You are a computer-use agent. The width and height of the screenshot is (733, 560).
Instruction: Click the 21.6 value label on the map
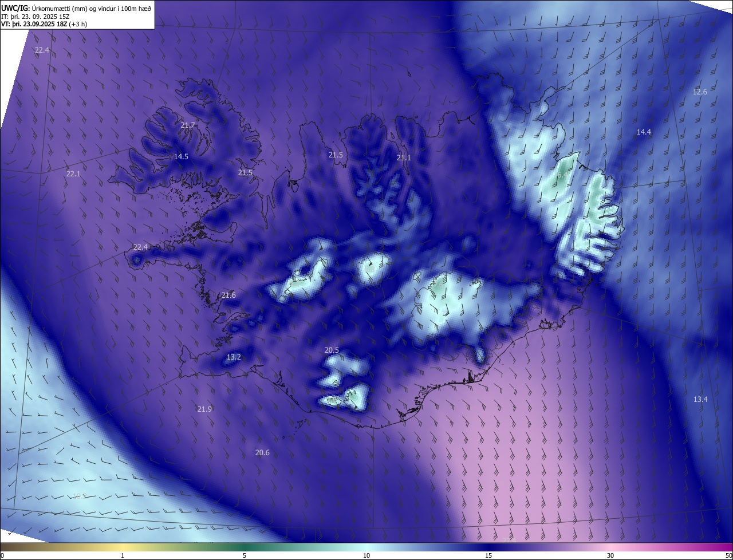228,295
